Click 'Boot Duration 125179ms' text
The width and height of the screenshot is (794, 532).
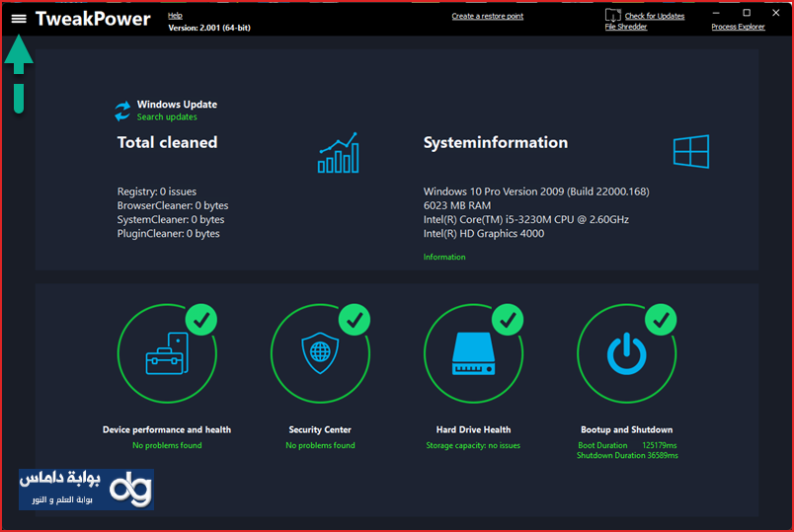click(x=627, y=445)
